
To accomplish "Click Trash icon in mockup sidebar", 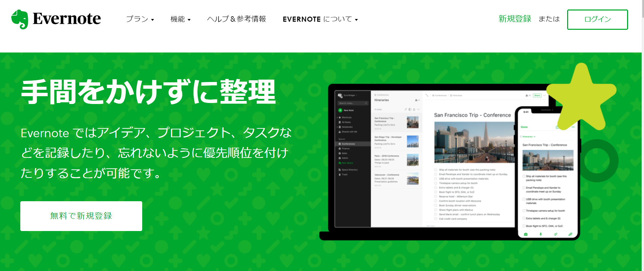I will tap(340, 174).
